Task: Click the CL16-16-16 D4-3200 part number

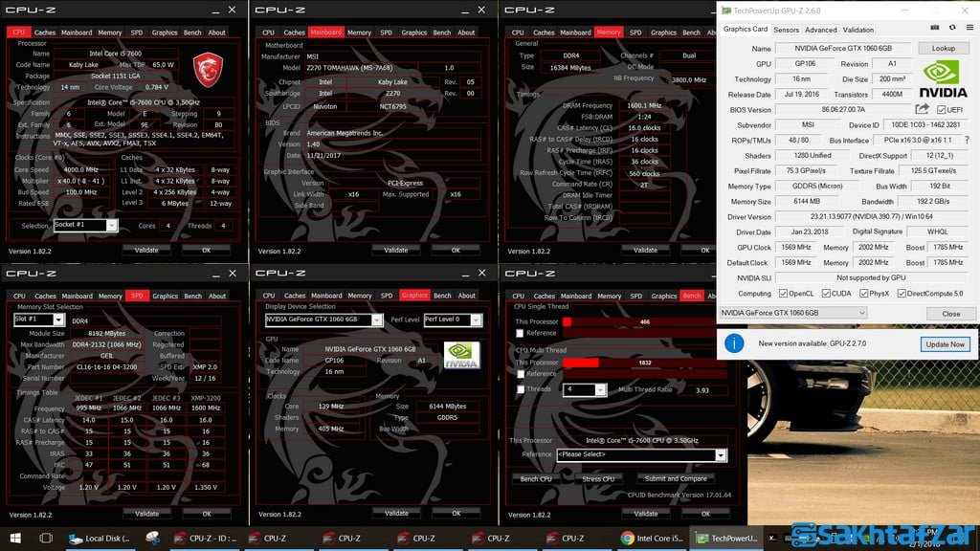Action: [106, 366]
